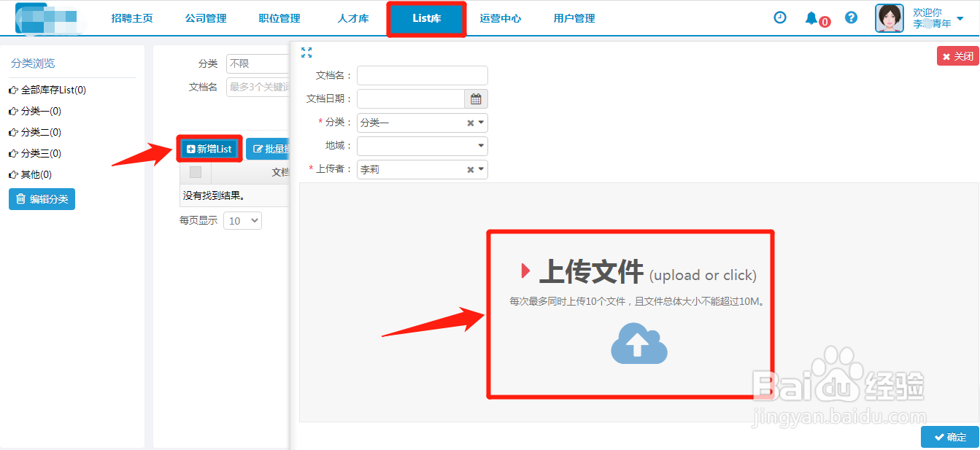The height and width of the screenshot is (450, 980).
Task: Click the fullscreen expand arrows icon
Action: point(306,52)
